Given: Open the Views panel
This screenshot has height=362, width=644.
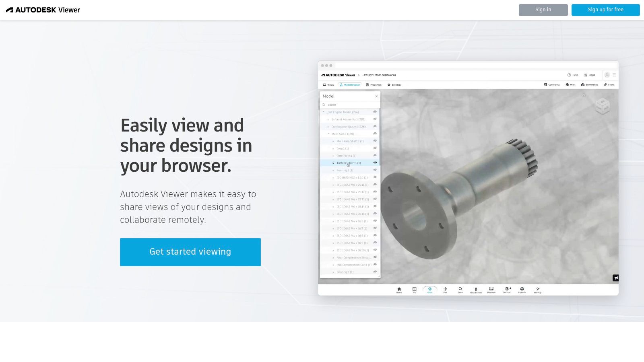Looking at the screenshot, I should (328, 84).
